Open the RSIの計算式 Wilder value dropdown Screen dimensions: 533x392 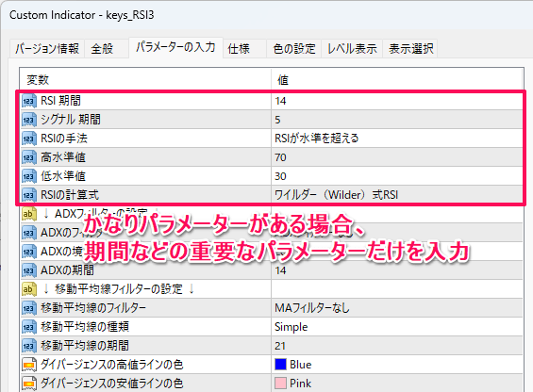397,195
